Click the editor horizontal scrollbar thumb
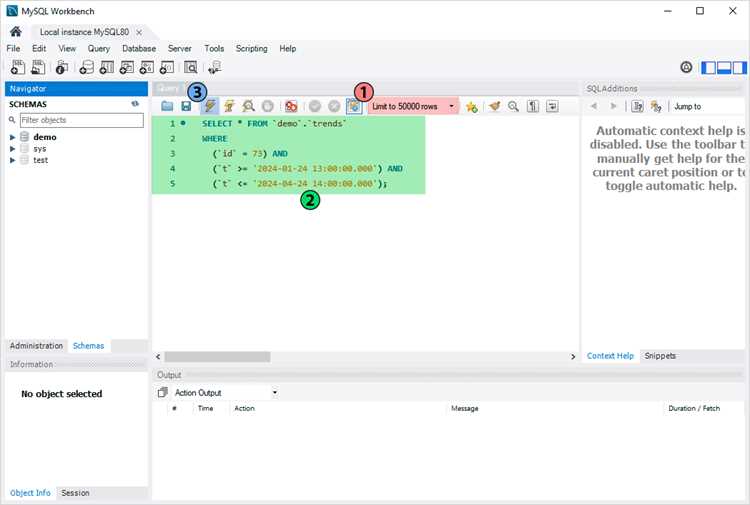This screenshot has height=505, width=750. click(217, 357)
